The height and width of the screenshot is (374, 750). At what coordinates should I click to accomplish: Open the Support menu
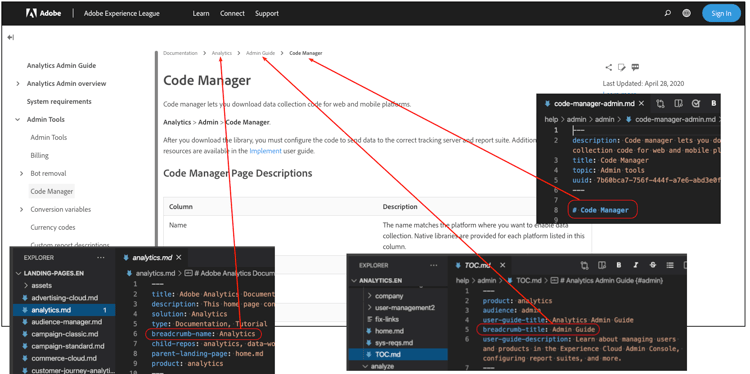coord(267,13)
